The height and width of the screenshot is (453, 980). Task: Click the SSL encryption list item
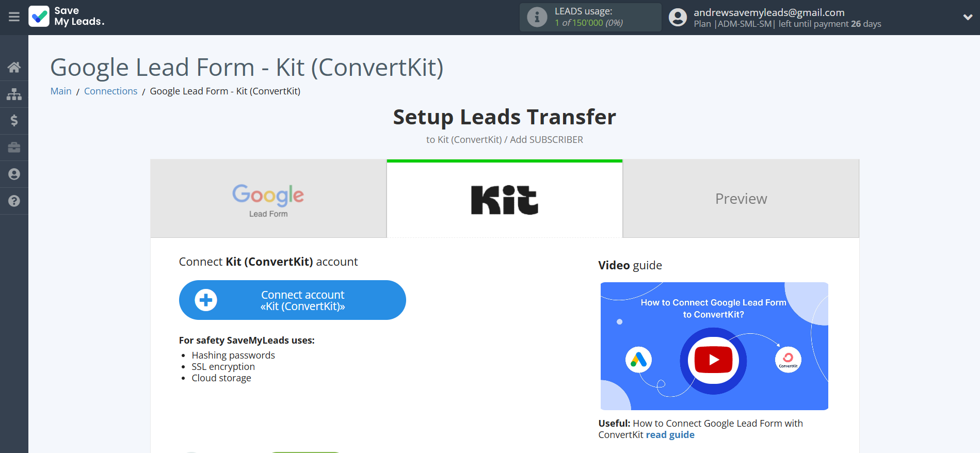223,367
